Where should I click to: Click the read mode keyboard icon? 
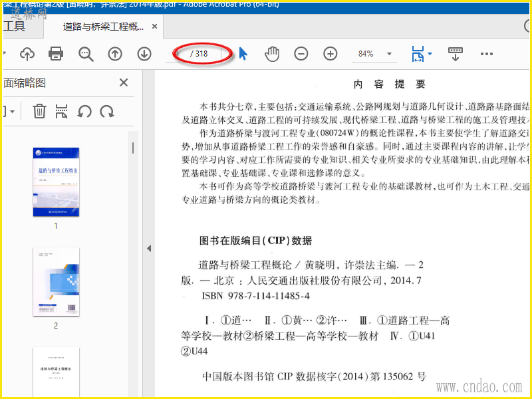pos(456,54)
